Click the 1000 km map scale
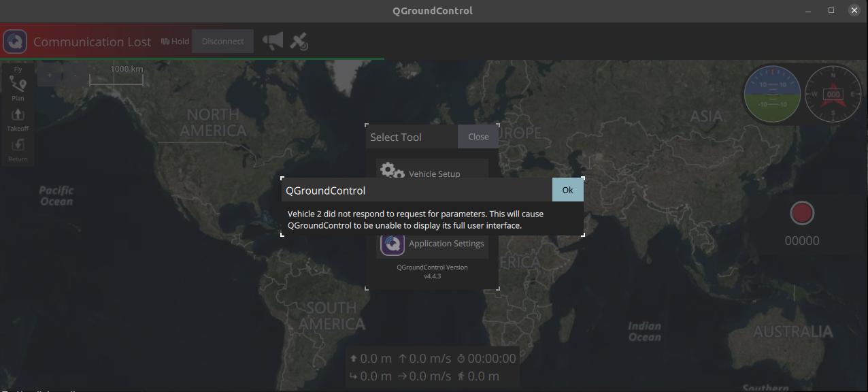Image resolution: width=868 pixels, height=392 pixels. (116, 74)
